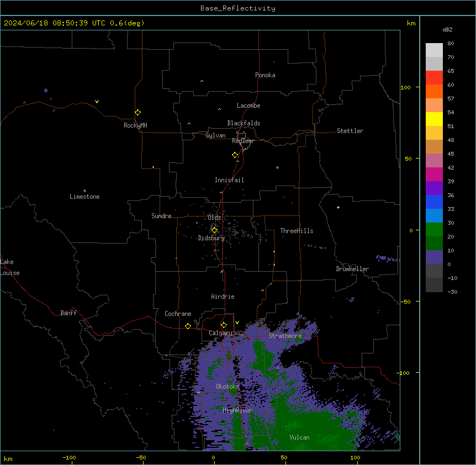Select the -10 dBZ dark gray swatch
The image size is (476, 465).
coord(434,271)
